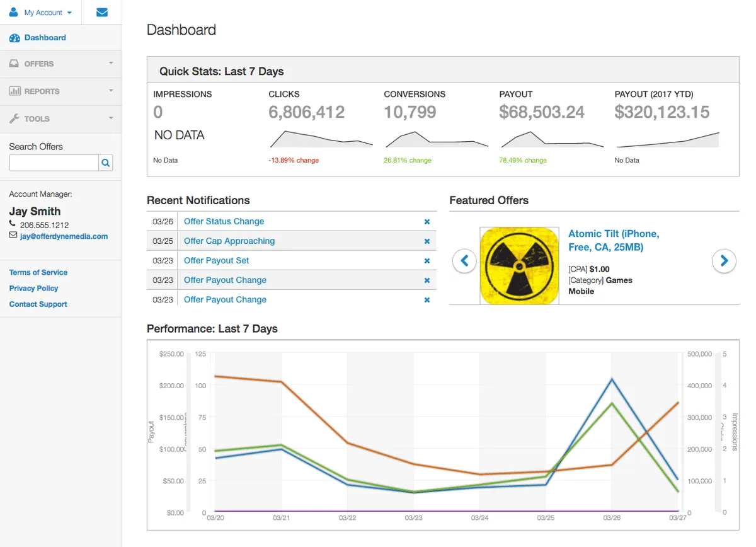Dismiss the Offer Status Change notification
The image size is (756, 547).
coord(427,222)
